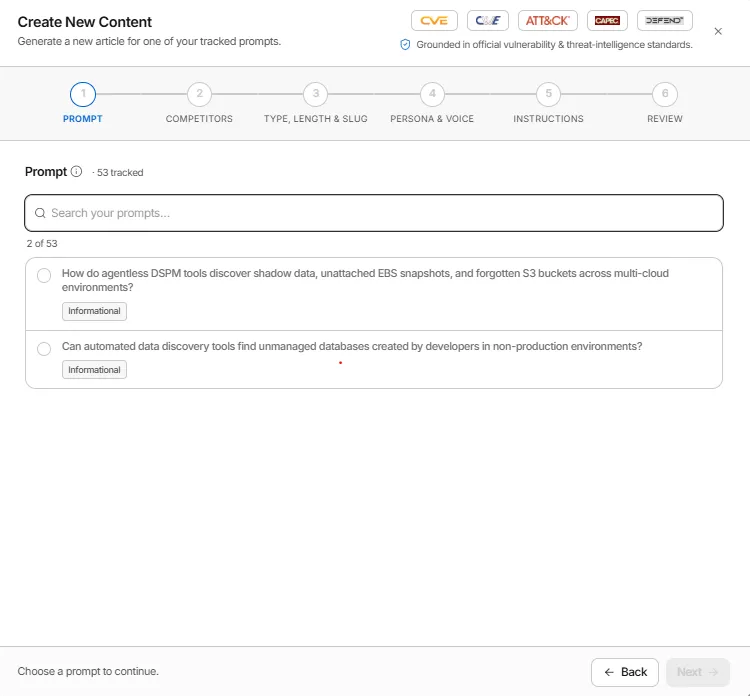Select the automated data discovery prompt radio
Screen dimensions: 750x696
(44, 349)
